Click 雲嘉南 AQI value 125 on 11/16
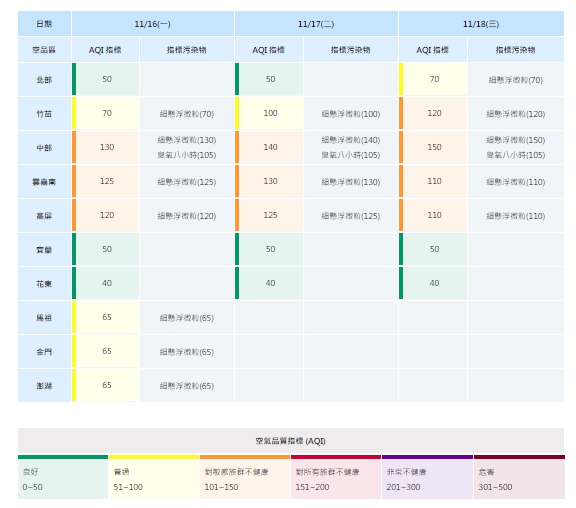 click(107, 181)
